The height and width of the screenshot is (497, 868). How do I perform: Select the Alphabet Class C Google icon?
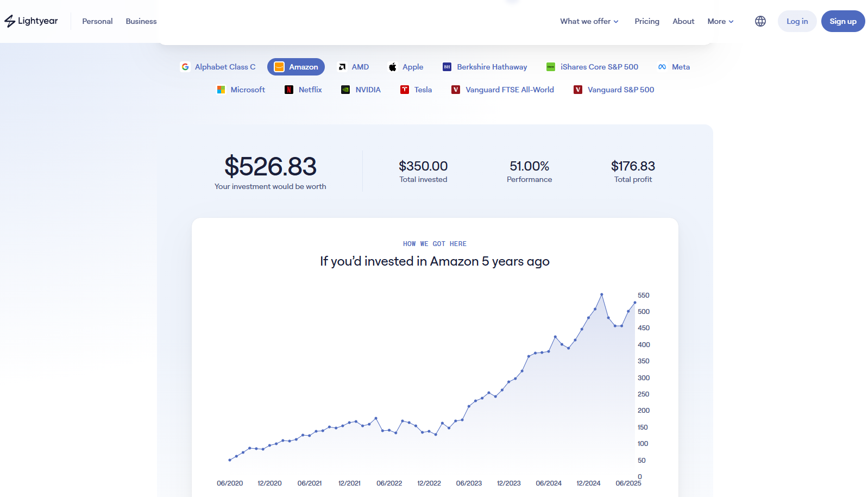[185, 67]
